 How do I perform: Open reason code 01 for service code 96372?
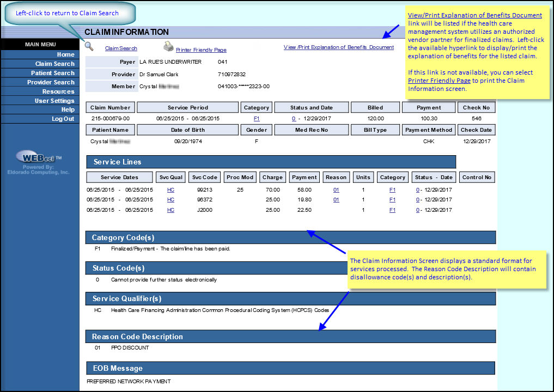pyautogui.click(x=336, y=200)
